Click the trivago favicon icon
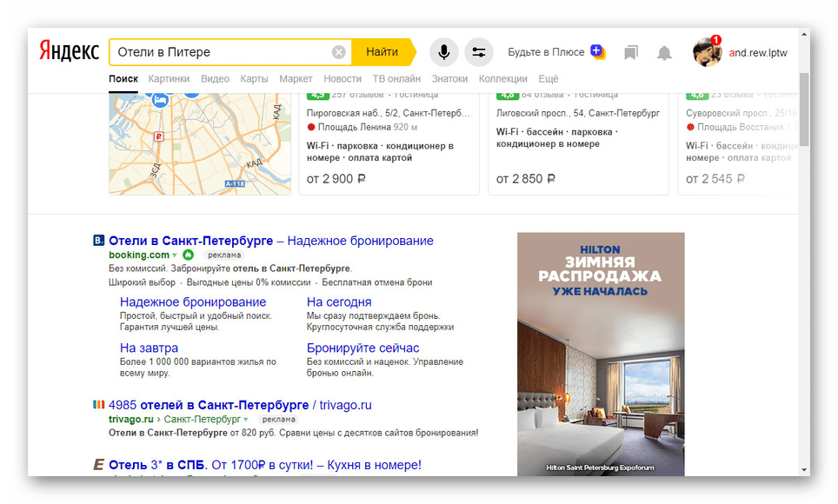Screen dimensions: 838x504 tap(98, 405)
